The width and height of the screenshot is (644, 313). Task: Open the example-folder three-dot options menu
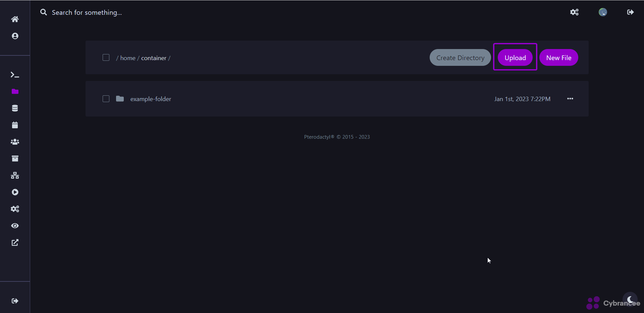click(x=570, y=99)
